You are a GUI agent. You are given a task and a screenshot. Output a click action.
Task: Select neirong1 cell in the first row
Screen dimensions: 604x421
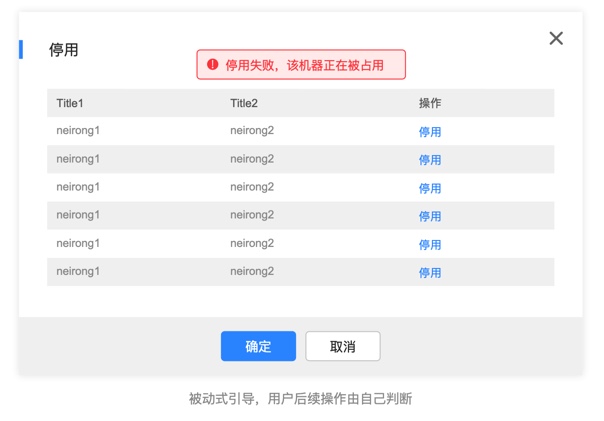[78, 131]
